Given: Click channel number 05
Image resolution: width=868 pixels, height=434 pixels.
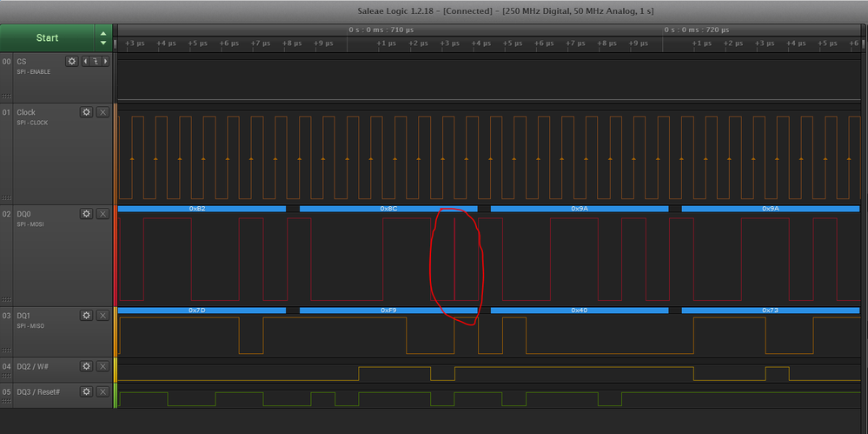Looking at the screenshot, I should [7, 391].
